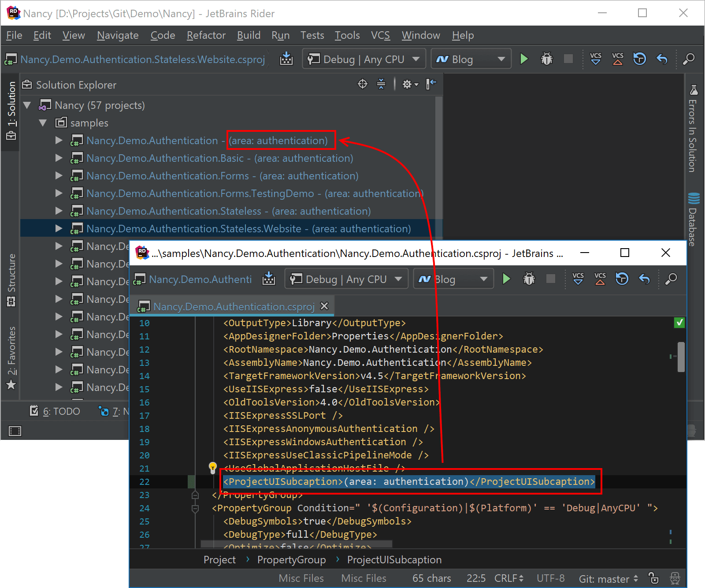The image size is (705, 588).
Task: Click Build Solution icon in main window toolbar
Action: tap(286, 59)
